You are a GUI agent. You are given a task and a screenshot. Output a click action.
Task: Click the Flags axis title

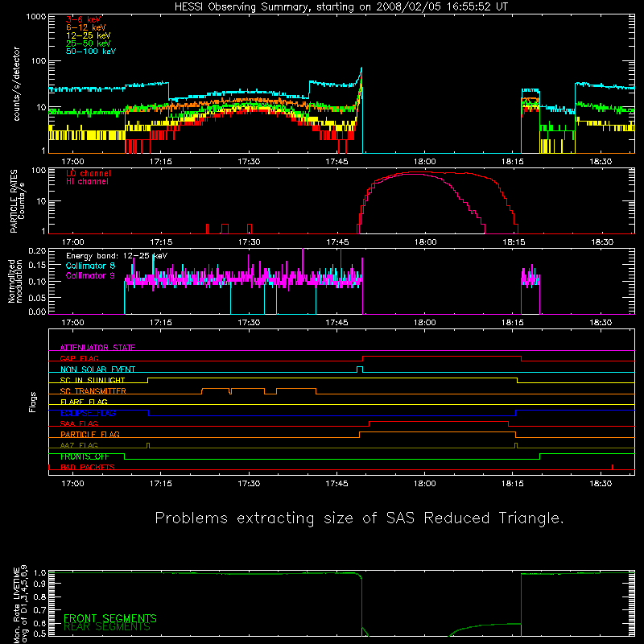pos(32,402)
